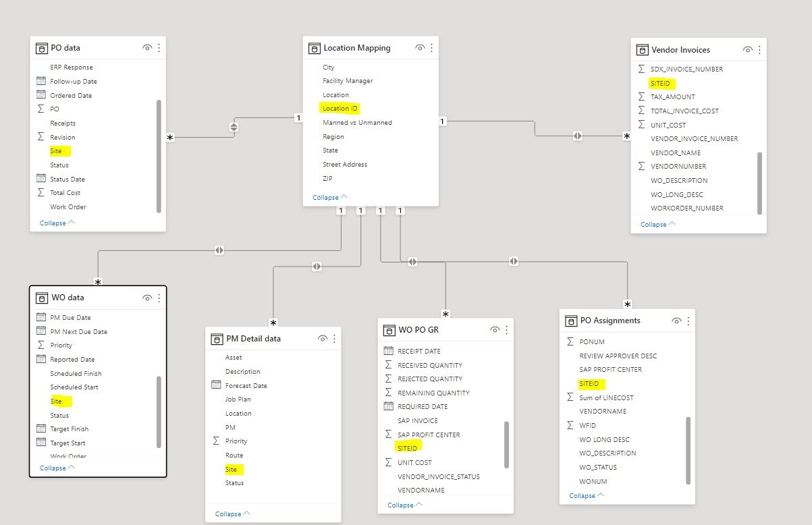Click the PO Assignments table scrollbar
This screenshot has width=812, height=525.
688,450
